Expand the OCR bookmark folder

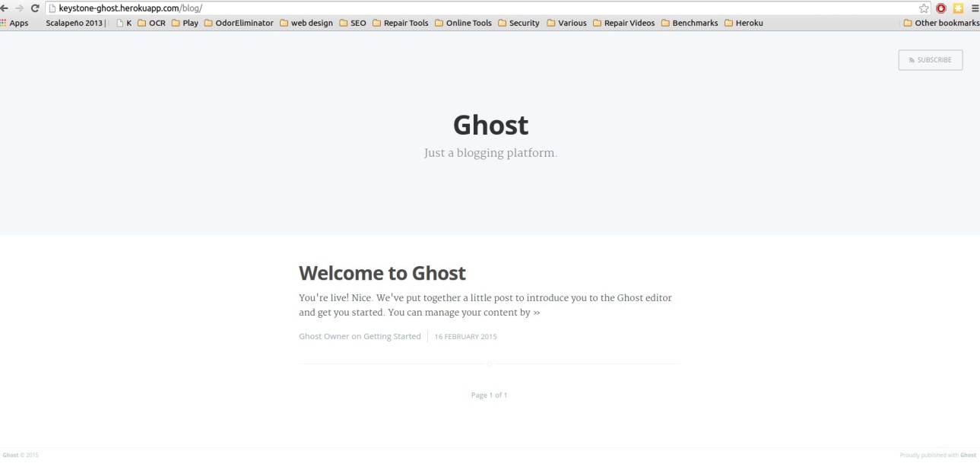point(151,23)
